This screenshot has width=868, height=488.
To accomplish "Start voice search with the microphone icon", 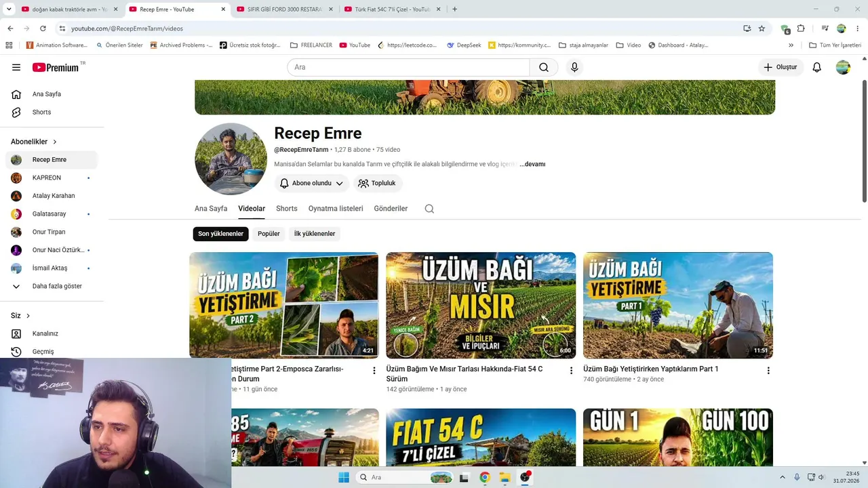I will click(x=574, y=67).
